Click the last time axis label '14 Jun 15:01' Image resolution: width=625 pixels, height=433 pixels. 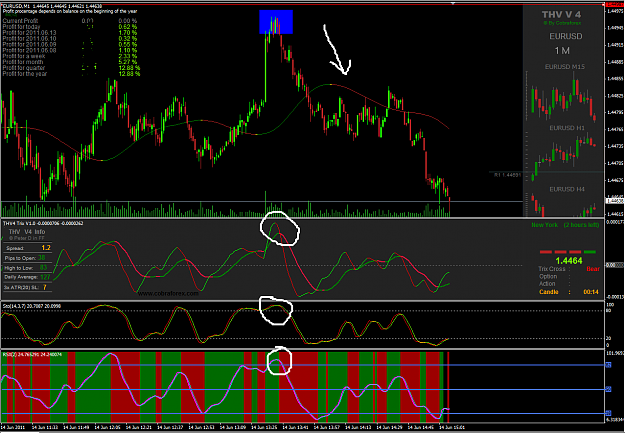click(x=452, y=427)
